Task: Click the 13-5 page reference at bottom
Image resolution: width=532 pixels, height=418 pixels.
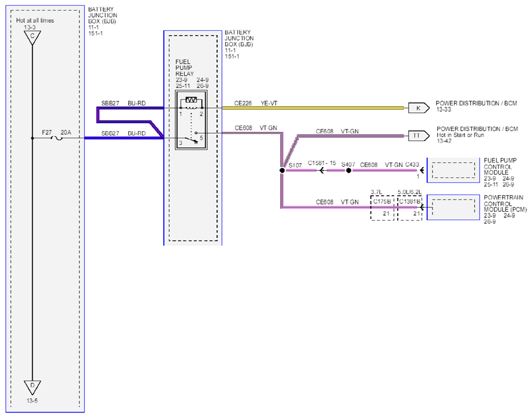Action: [x=32, y=401]
